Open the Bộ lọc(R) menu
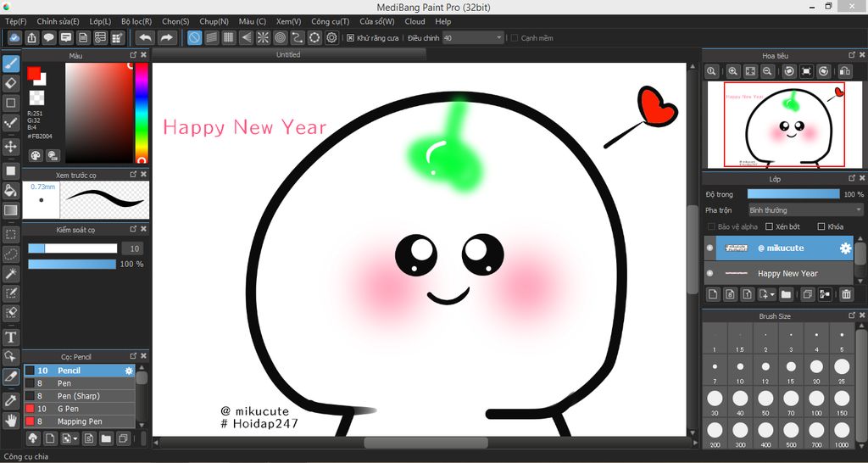The height and width of the screenshot is (463, 868). coord(136,21)
